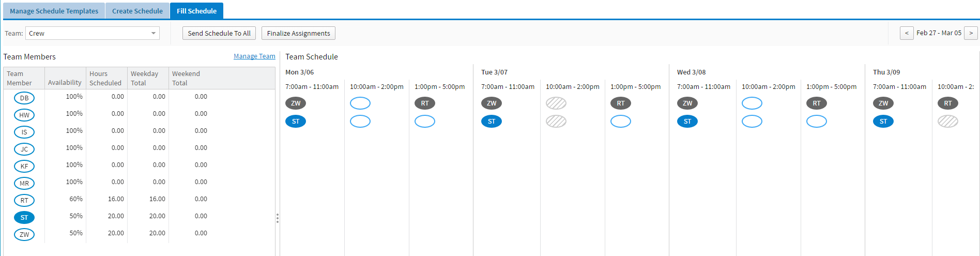
Task: Go to the next week
Action: (x=971, y=33)
